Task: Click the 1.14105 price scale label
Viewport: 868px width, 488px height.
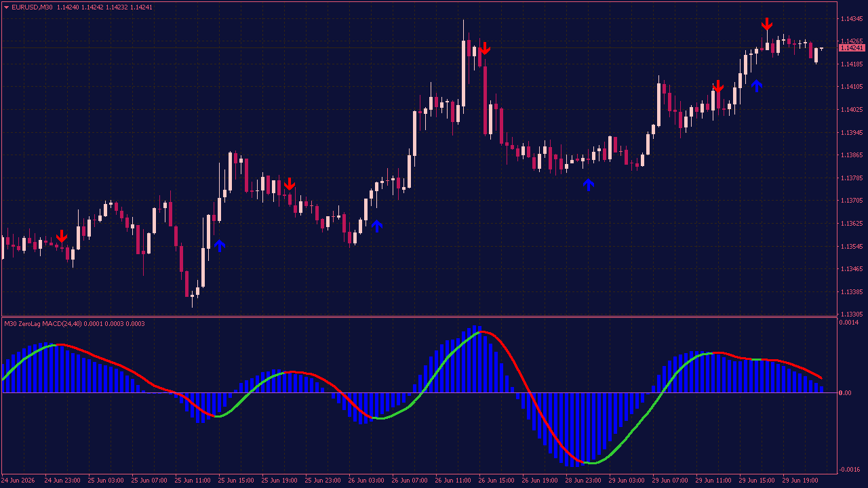Action: click(x=851, y=87)
